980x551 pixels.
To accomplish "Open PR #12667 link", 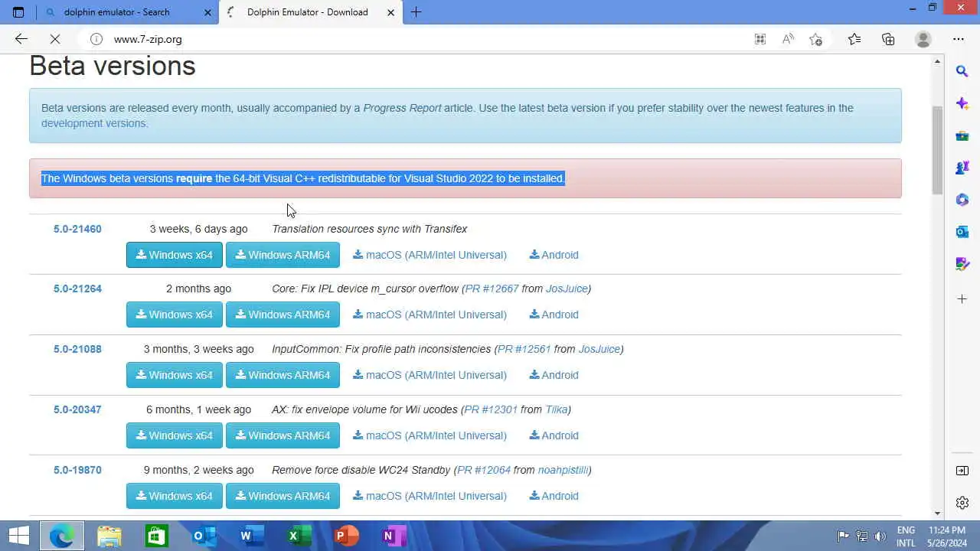I will [492, 289].
